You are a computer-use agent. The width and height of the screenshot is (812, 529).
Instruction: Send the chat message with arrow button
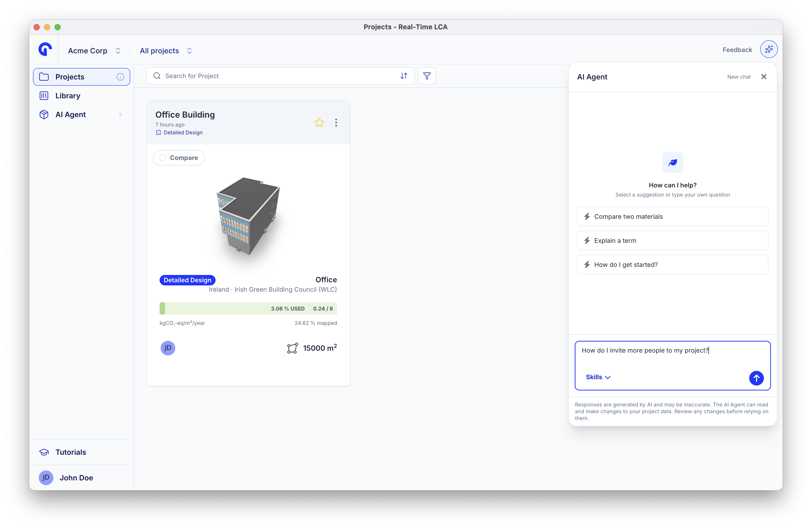756,378
